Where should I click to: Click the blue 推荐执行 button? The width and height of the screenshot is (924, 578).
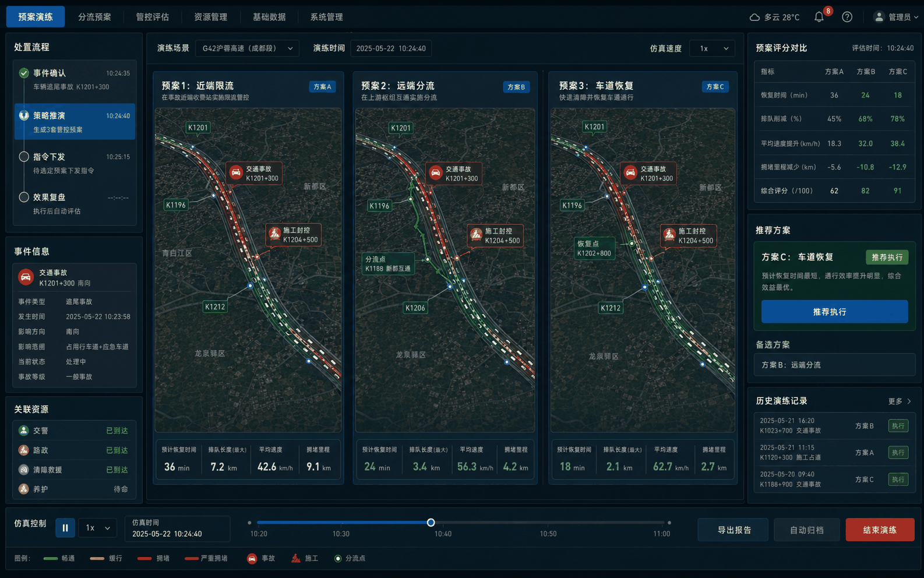[x=834, y=312]
